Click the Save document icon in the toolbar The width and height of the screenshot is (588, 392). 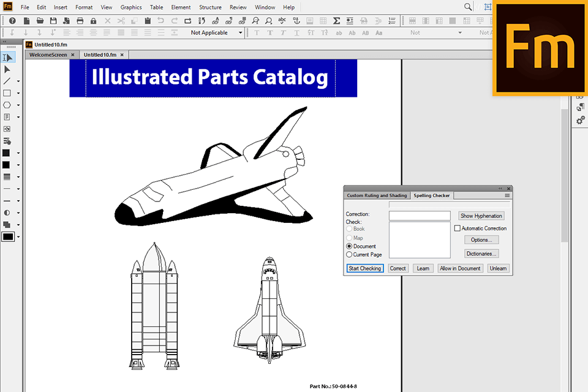click(53, 21)
